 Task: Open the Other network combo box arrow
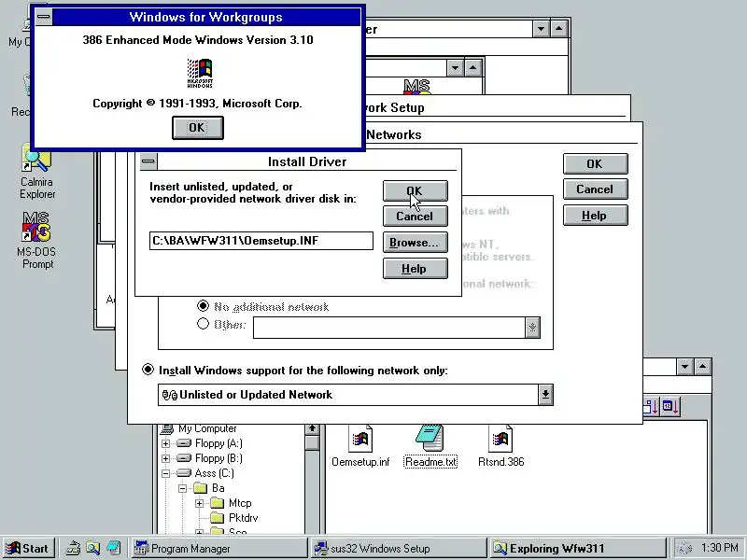(532, 328)
